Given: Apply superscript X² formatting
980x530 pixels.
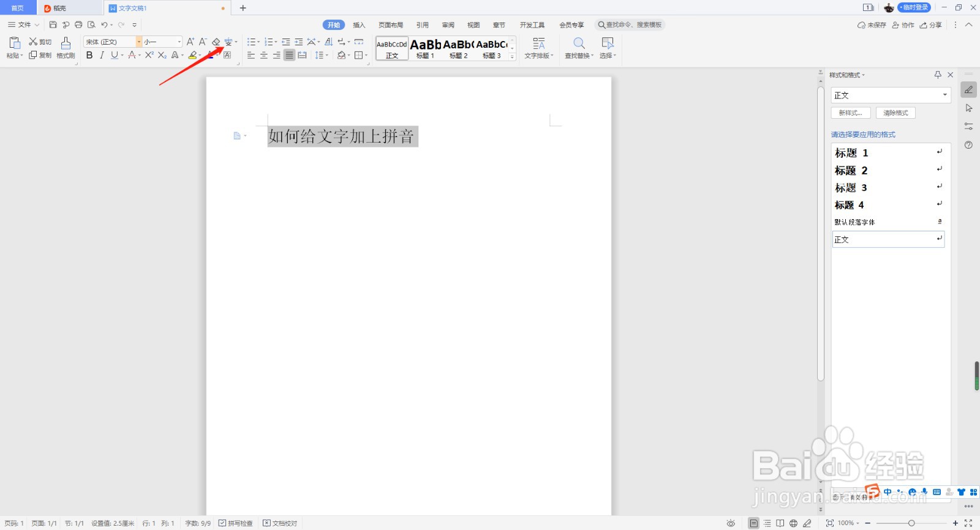Looking at the screenshot, I should (149, 55).
